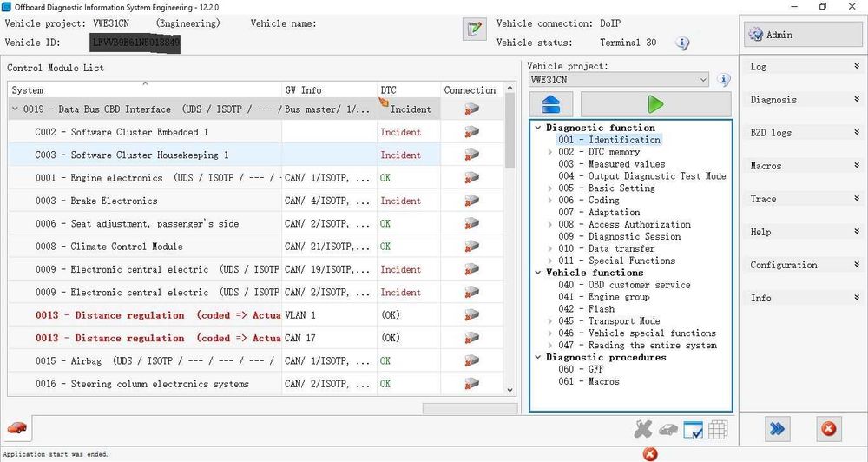
Task: Expand 005 - Basic Setting node
Action: tap(549, 188)
